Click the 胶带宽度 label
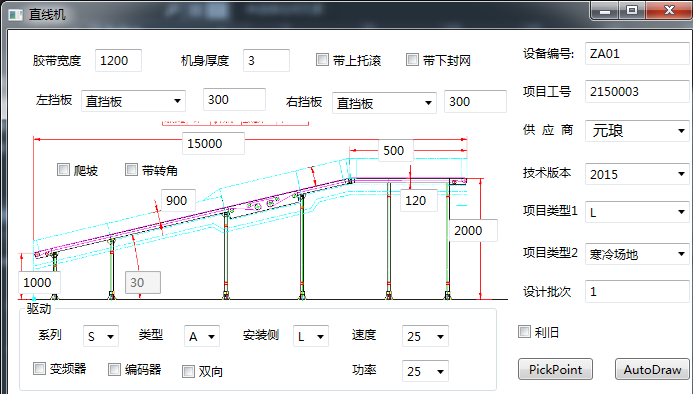The width and height of the screenshot is (693, 394). [57, 61]
